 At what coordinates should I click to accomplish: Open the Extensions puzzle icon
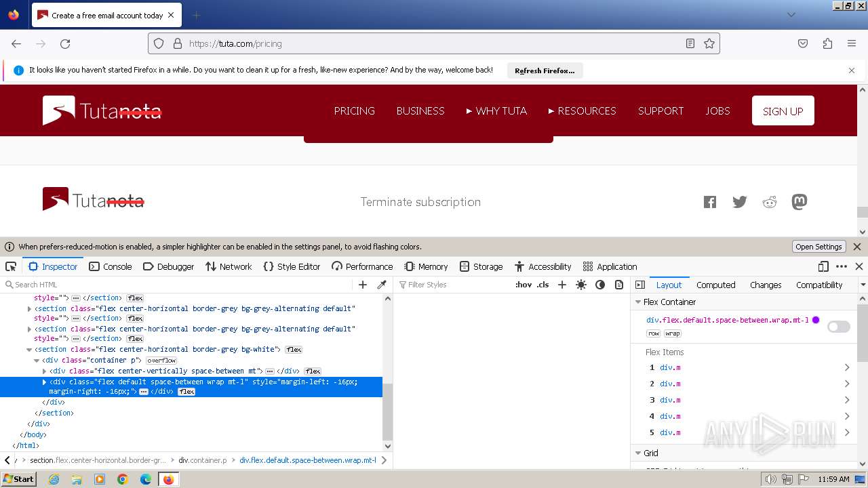pos(827,43)
